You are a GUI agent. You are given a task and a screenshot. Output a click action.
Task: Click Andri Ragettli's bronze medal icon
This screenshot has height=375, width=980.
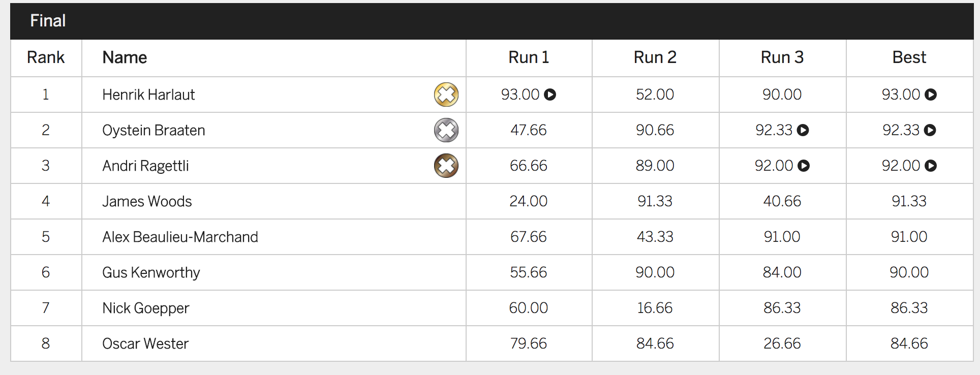coord(446,166)
